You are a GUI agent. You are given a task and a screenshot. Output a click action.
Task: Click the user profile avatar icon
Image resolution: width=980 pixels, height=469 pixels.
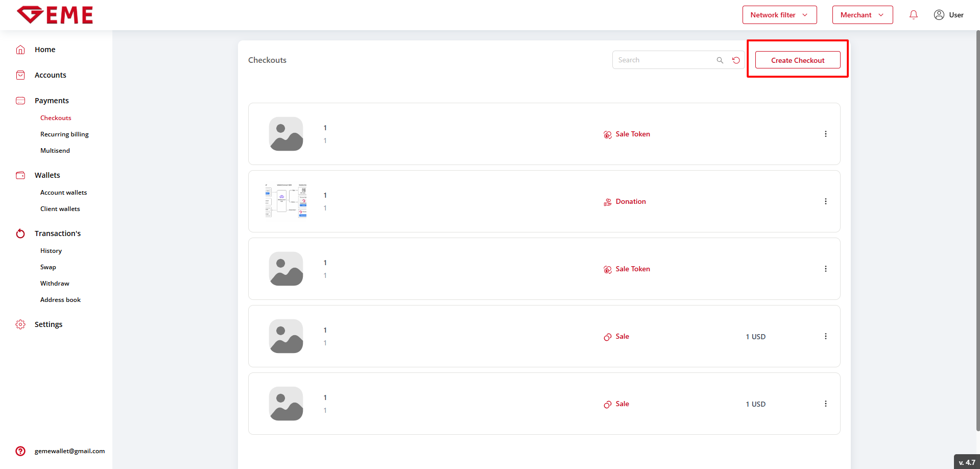click(x=939, y=15)
